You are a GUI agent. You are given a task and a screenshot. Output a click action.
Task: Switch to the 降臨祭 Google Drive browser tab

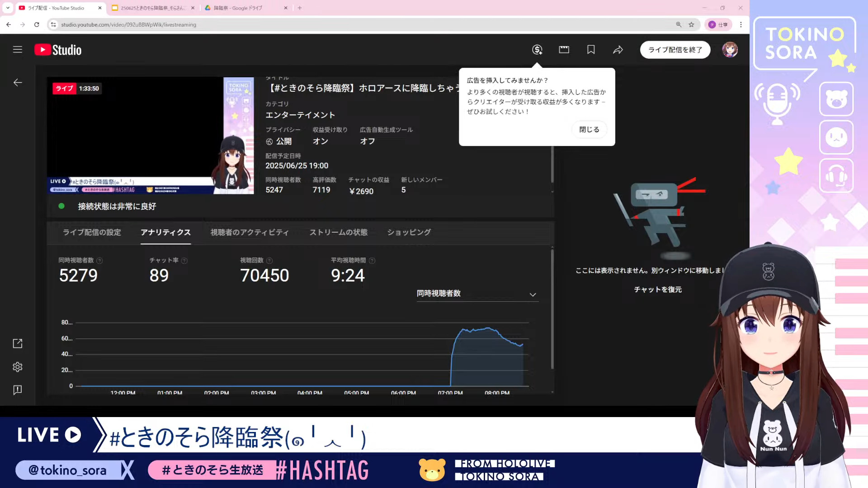(244, 8)
